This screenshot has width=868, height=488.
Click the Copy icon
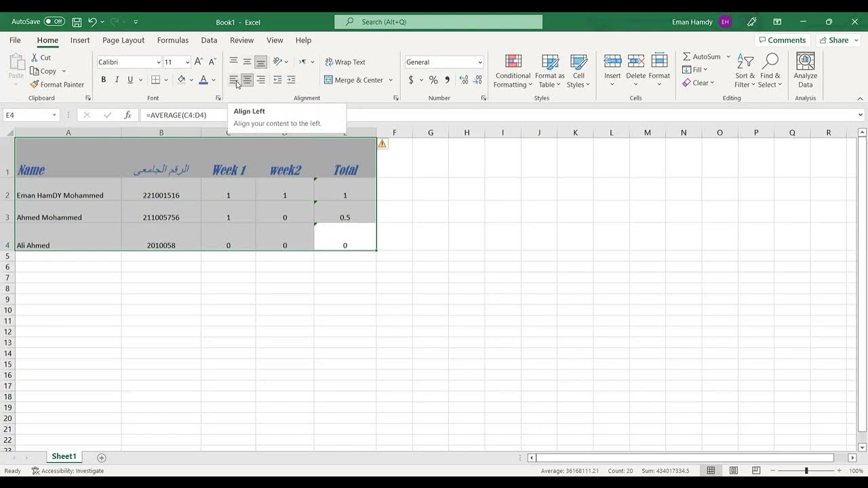point(35,71)
